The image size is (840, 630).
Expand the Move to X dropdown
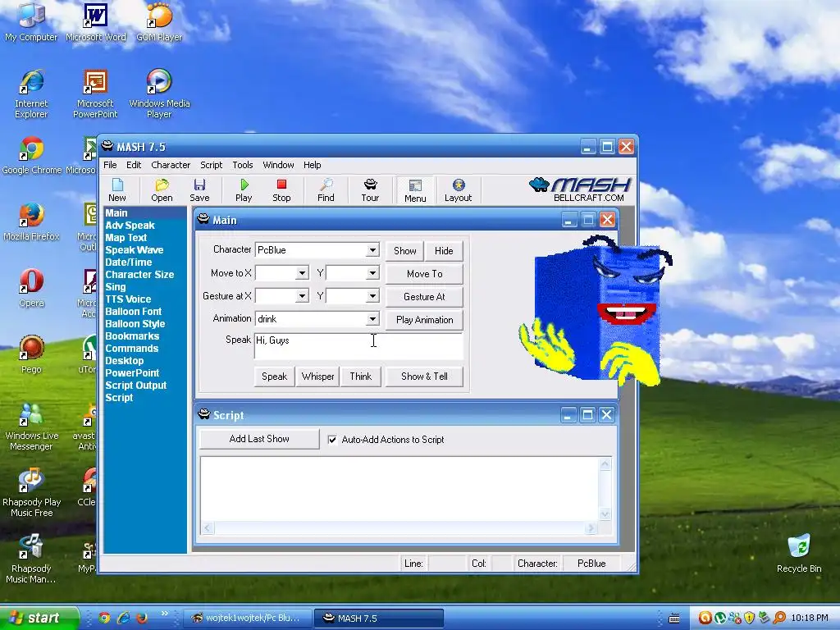point(302,273)
